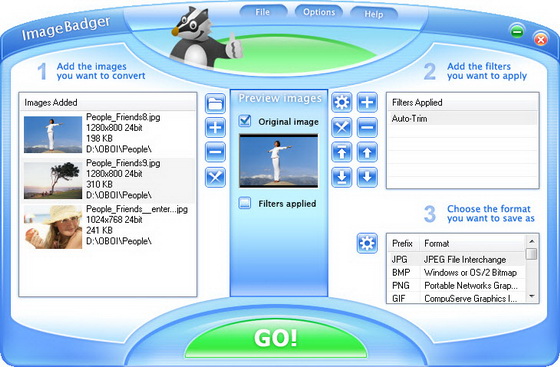Click the Filters Applied column header
This screenshot has width=560, height=367.
click(x=462, y=102)
